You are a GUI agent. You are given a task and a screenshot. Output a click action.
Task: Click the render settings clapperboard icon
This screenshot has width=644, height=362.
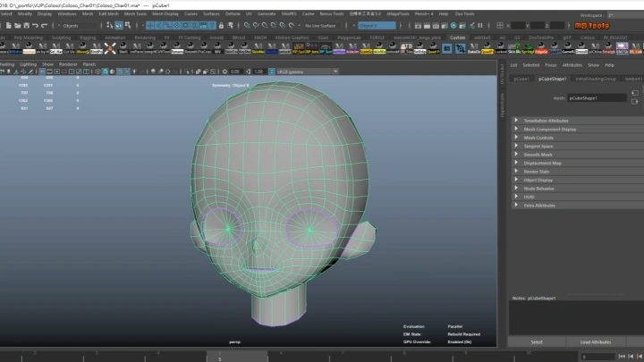click(445, 25)
